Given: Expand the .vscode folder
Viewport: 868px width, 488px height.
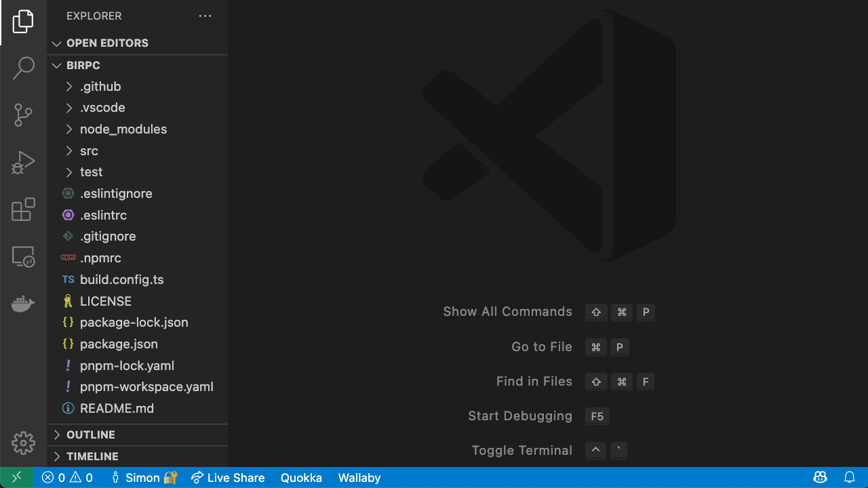Looking at the screenshot, I should [x=137, y=108].
